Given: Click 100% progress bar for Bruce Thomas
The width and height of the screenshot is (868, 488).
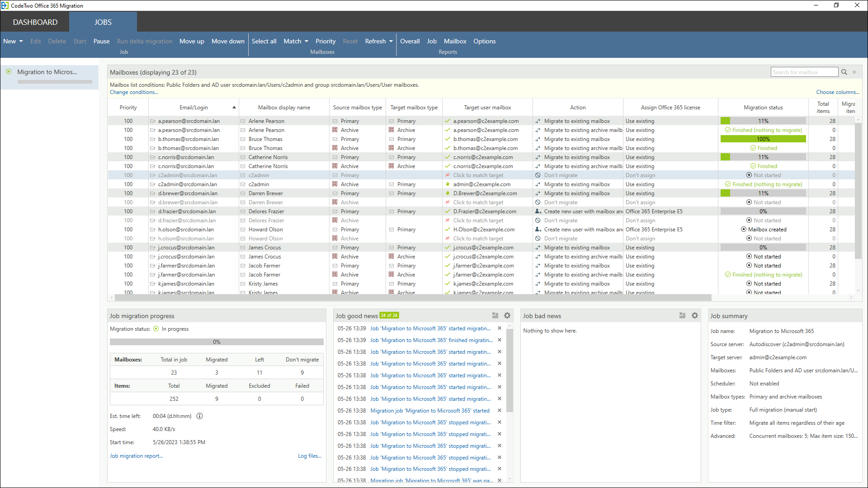Looking at the screenshot, I should point(763,139).
